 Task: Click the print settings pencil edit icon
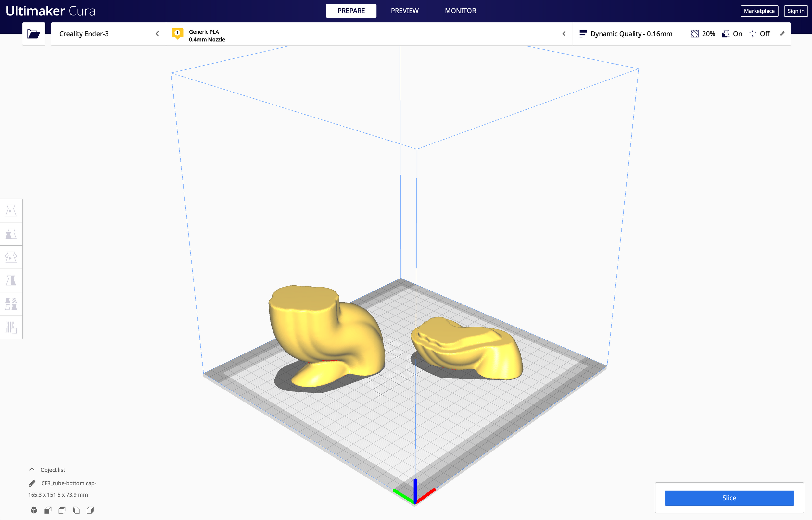[x=782, y=34]
